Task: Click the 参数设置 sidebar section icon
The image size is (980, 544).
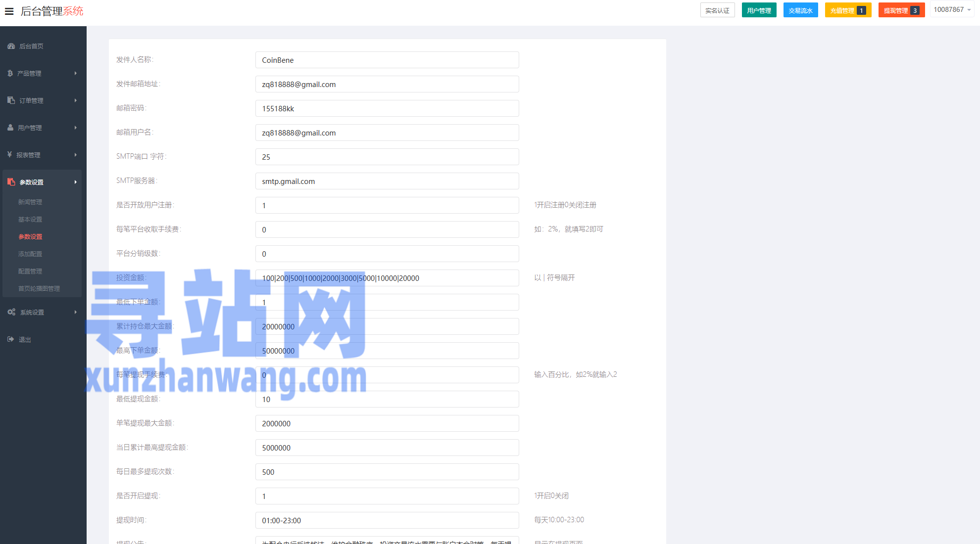Action: click(x=11, y=182)
